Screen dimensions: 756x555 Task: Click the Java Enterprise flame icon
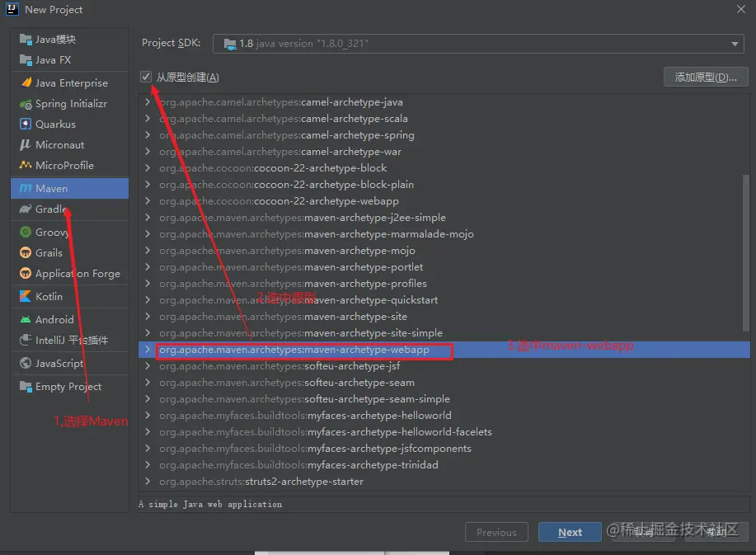click(26, 82)
